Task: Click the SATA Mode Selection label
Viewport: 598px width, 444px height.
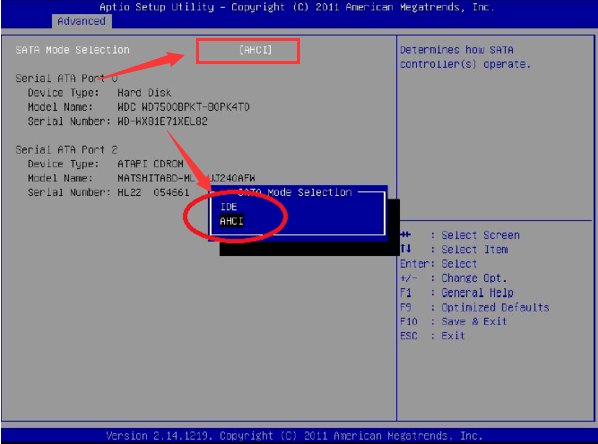Action: tap(72, 50)
